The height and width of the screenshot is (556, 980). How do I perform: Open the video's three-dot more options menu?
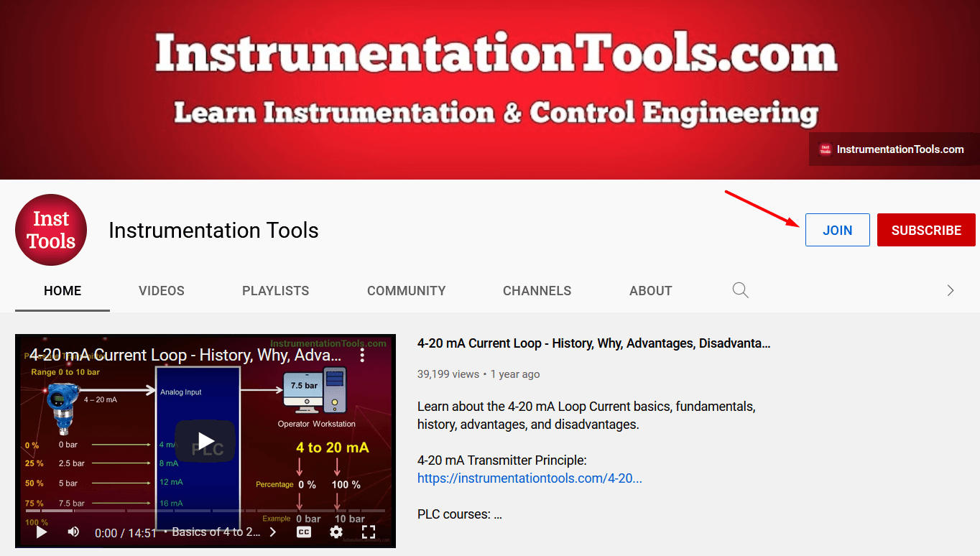(x=363, y=355)
